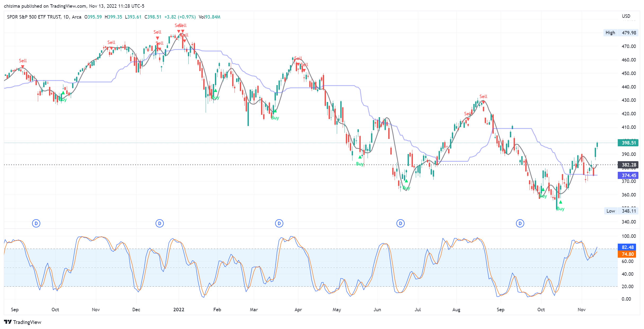
Task: Click the green 398.51 current price label
Action: tap(628, 143)
